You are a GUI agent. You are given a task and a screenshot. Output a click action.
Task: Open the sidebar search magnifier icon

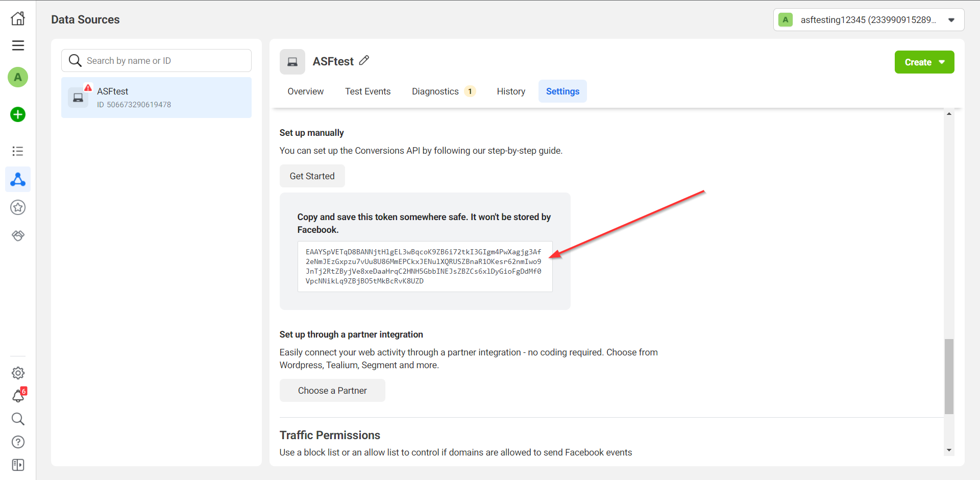18,419
